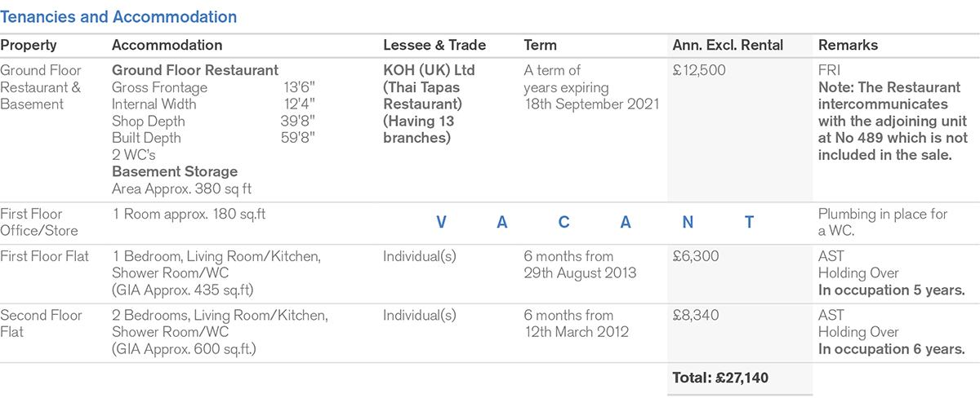The width and height of the screenshot is (980, 403).
Task: Select the Property column header
Action: (x=29, y=46)
